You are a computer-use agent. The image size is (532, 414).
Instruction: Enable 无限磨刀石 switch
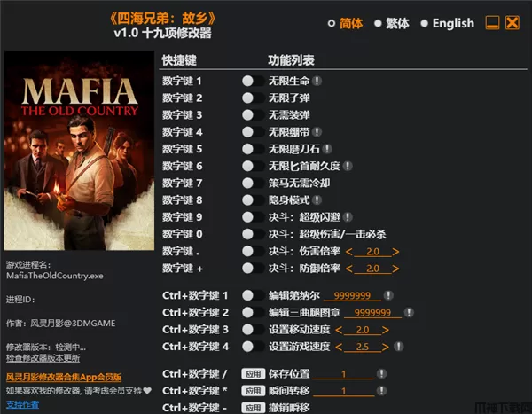coord(253,149)
